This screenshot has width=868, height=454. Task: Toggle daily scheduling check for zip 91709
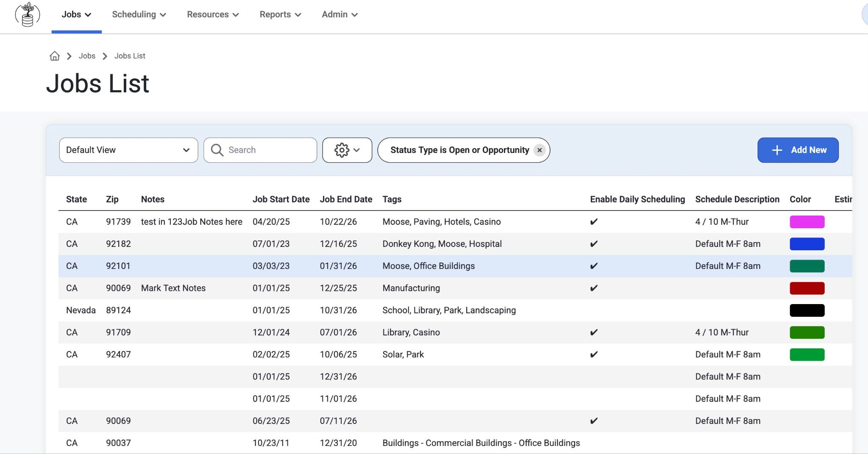point(594,332)
